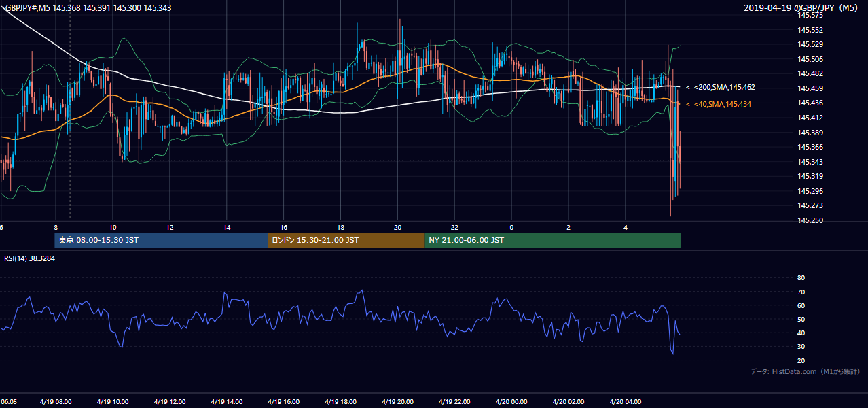The width and height of the screenshot is (868, 408).
Task: Click the 4/20 02:00 time axis label
Action: click(x=569, y=402)
